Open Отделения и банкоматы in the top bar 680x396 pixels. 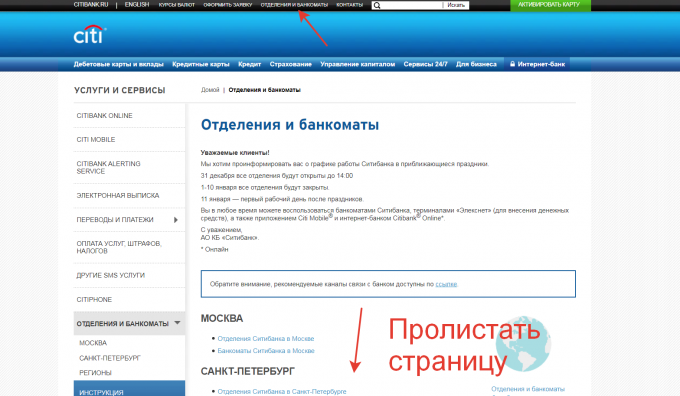(294, 5)
